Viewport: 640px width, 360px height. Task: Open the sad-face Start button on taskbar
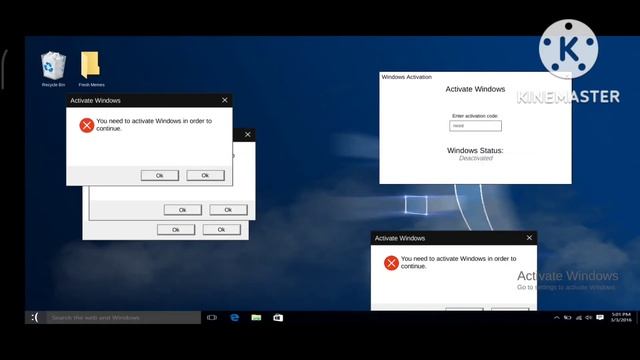pos(35,317)
